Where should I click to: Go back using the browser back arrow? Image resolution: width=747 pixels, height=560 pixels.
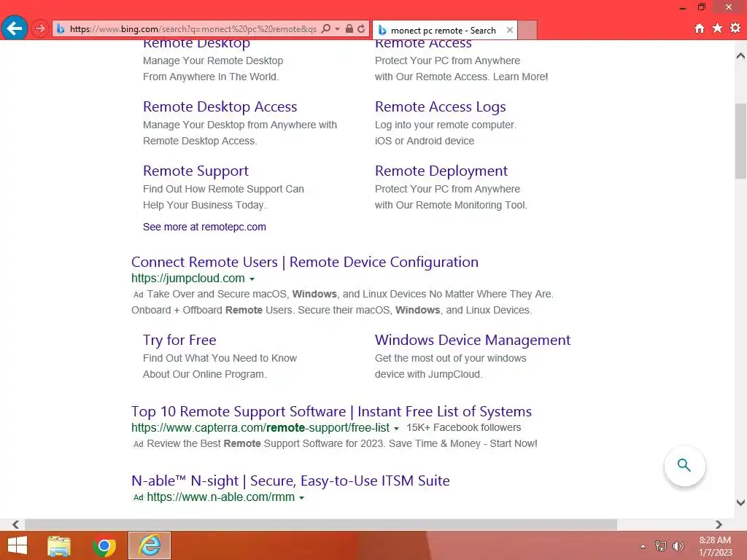click(15, 28)
